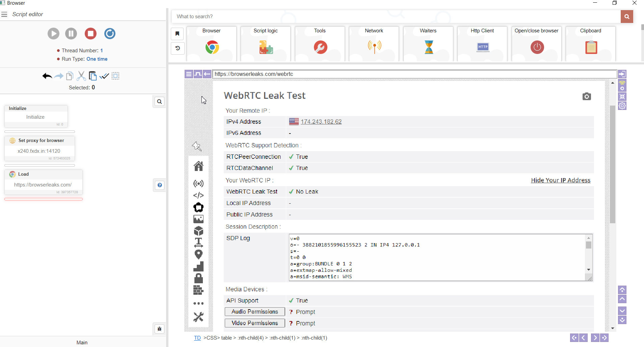Viewport: 644px width, 347px height.
Task: Pause the script execution
Action: (x=71, y=34)
